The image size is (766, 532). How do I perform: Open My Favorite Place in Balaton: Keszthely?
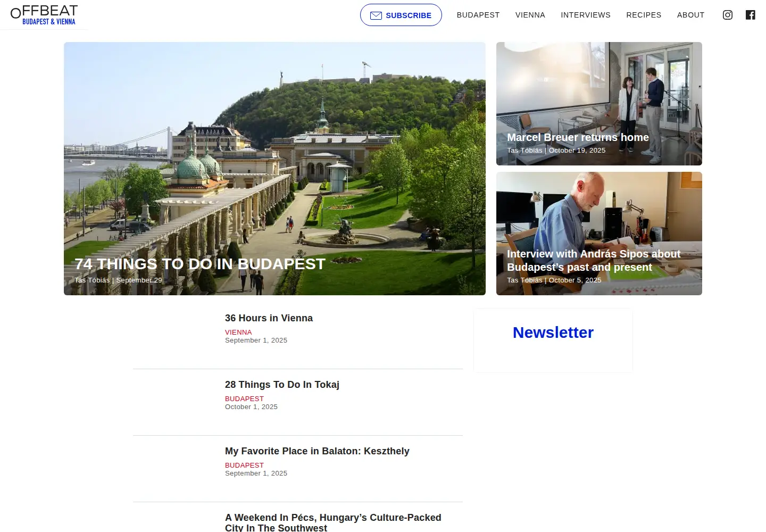pyautogui.click(x=317, y=451)
